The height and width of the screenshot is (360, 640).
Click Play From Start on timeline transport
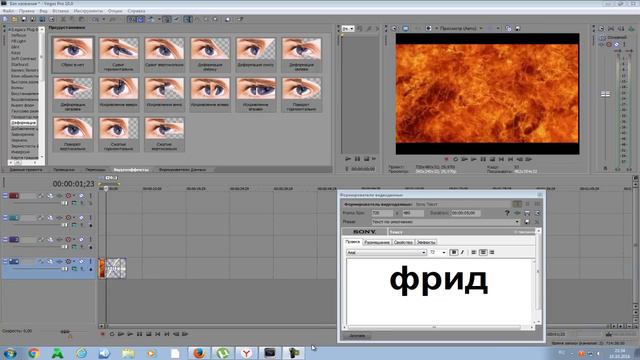tap(121, 334)
